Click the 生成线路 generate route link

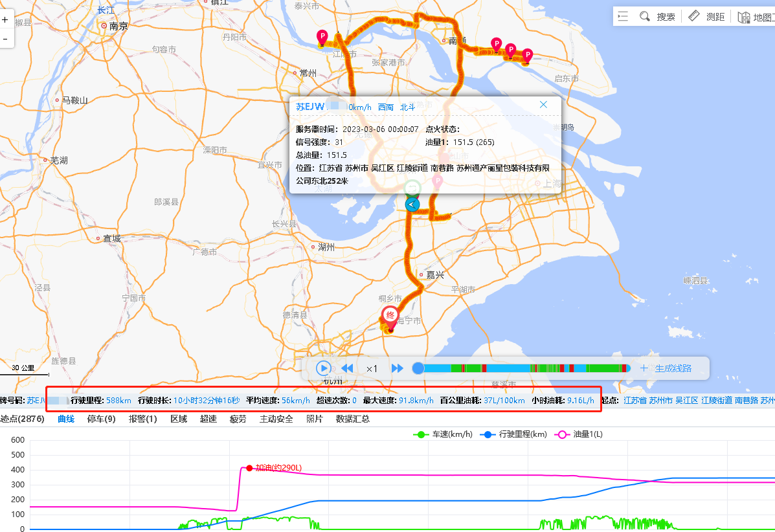pyautogui.click(x=674, y=368)
